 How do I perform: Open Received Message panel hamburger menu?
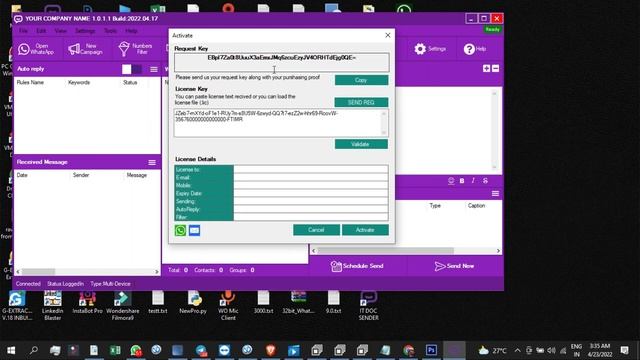tap(152, 162)
